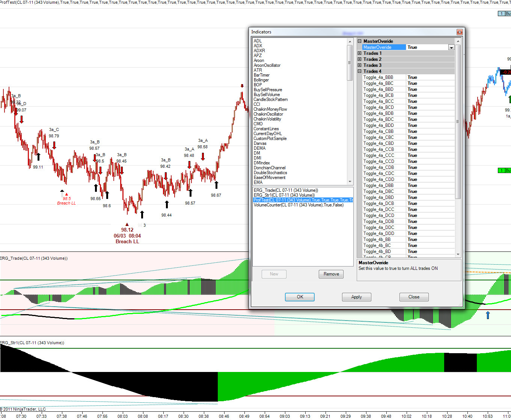Expand the Trades 1 category
511x420 pixels.
tap(359, 53)
